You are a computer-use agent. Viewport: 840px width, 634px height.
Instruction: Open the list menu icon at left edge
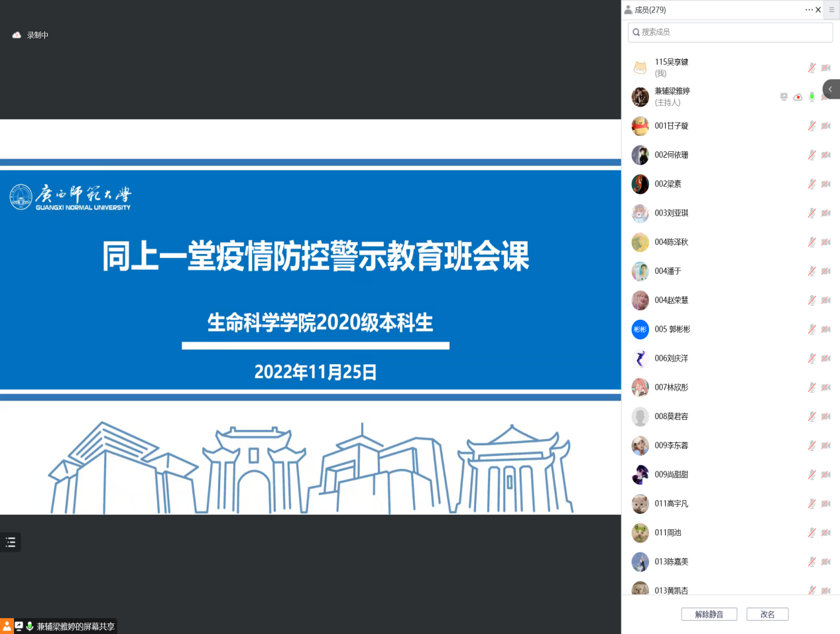(x=11, y=542)
